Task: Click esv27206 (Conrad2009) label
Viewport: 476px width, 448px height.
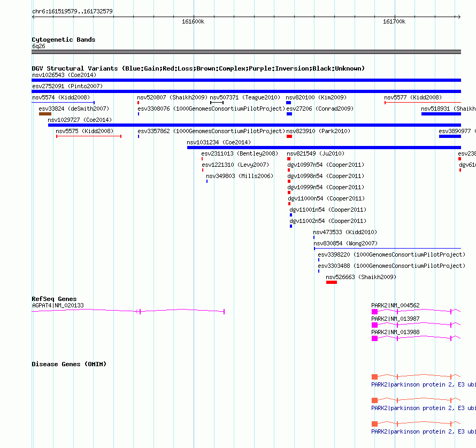Action: click(320, 109)
